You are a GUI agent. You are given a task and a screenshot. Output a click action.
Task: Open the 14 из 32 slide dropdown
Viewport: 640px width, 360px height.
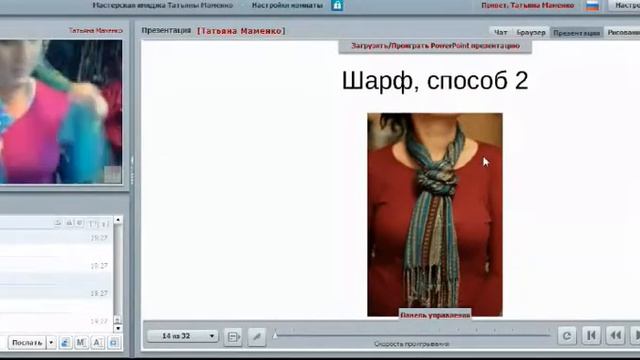(x=182, y=336)
